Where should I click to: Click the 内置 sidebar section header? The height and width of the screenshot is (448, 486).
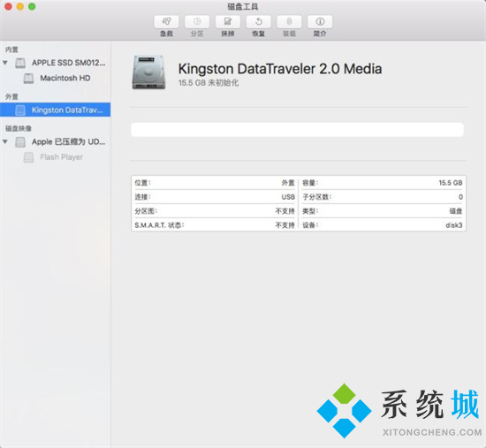[11, 49]
